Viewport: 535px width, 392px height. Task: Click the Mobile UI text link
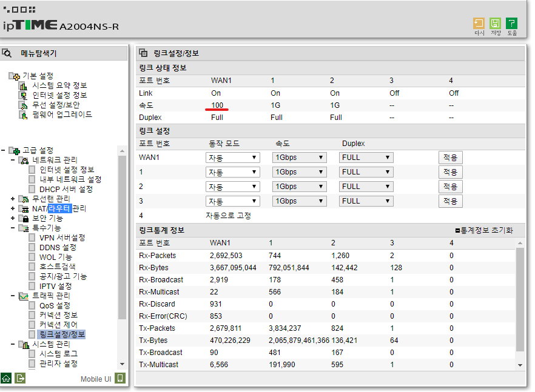96,379
